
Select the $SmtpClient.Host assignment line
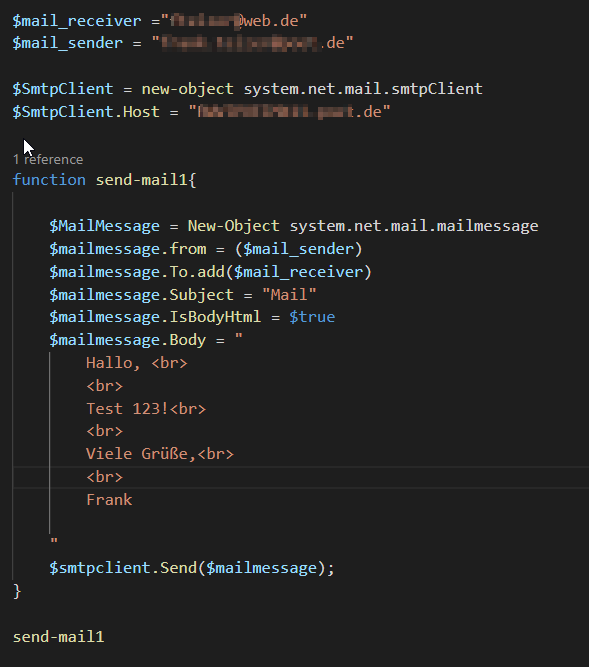click(201, 112)
